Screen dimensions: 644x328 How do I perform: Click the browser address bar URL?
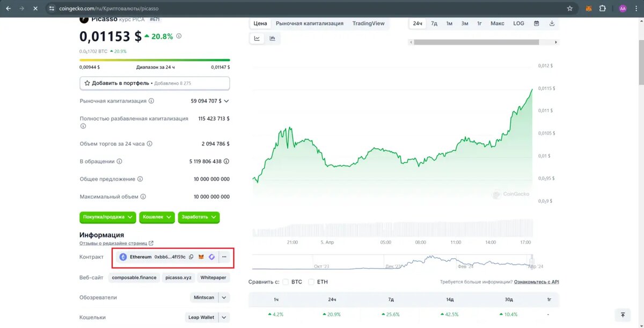(x=109, y=9)
